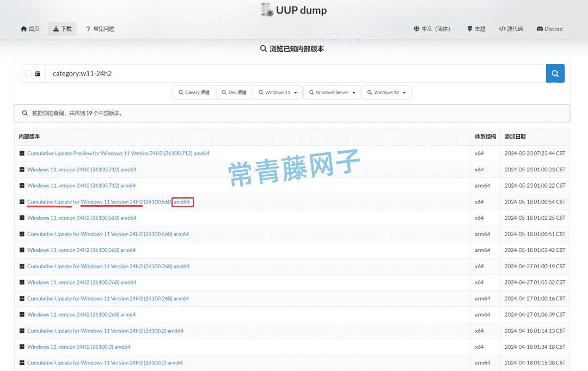Open Cumulative Update 24H2 (26100.560) amd64 link
The width and height of the screenshot is (588, 371).
108,202
